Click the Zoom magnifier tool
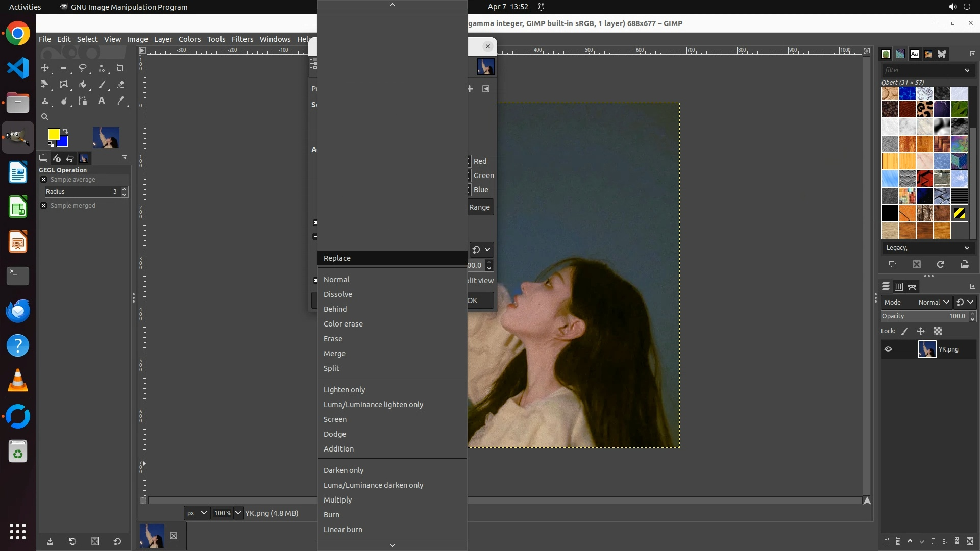Image resolution: width=980 pixels, height=551 pixels. [45, 117]
